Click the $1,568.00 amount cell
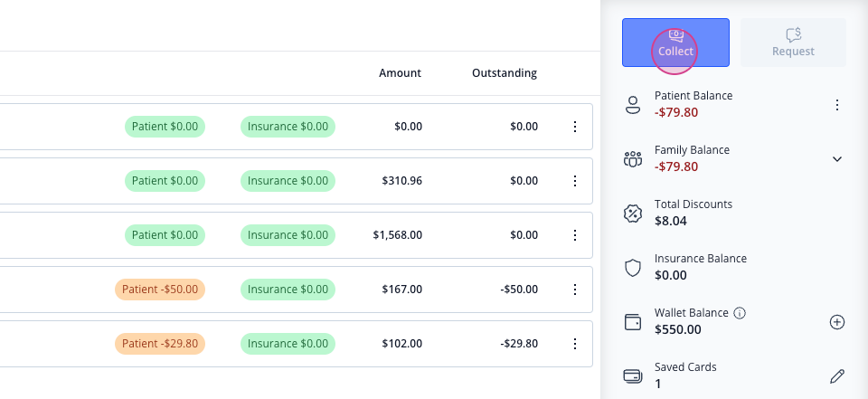Screen dimensions: 868x399 click(x=398, y=235)
